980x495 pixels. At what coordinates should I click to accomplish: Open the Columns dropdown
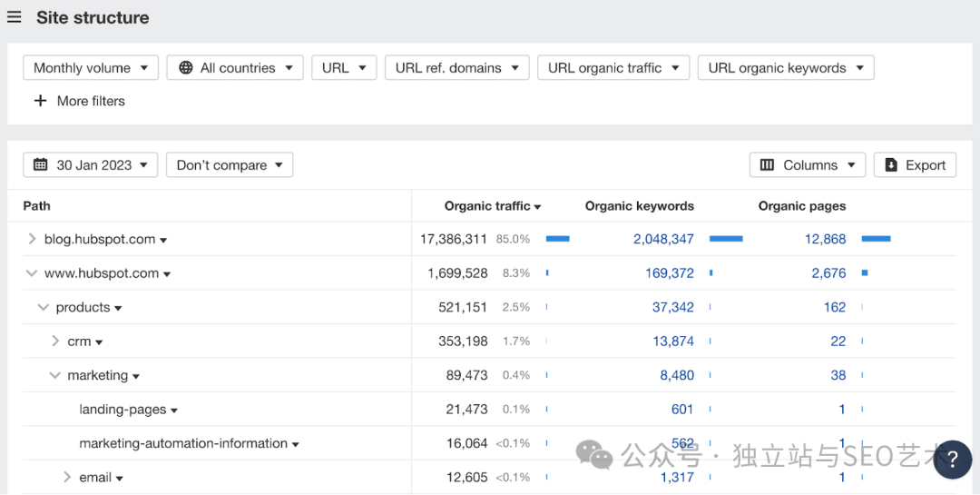[808, 164]
